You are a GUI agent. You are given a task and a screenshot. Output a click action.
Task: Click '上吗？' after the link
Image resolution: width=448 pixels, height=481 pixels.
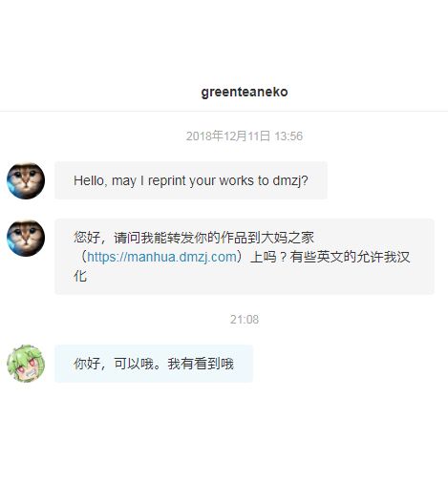coord(268,257)
